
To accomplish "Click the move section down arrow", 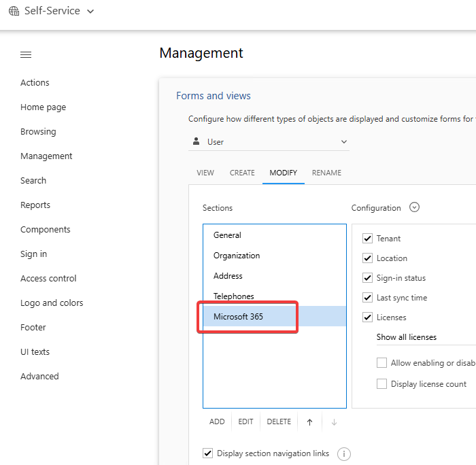I will (335, 422).
